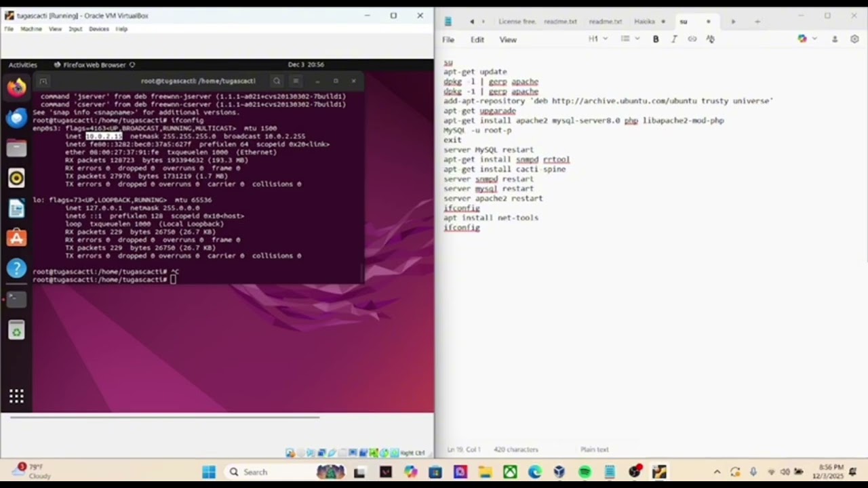This screenshot has height=488, width=868.
Task: Click the VirtualBox horizontal scrollbar
Action: (x=164, y=418)
